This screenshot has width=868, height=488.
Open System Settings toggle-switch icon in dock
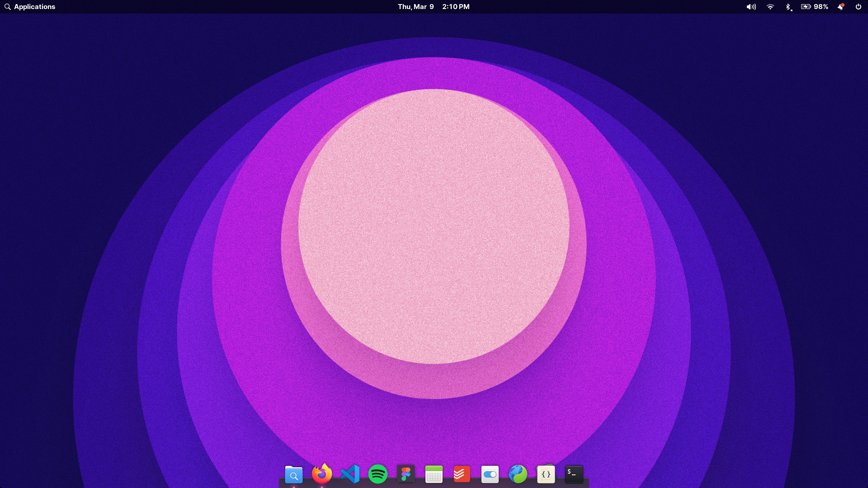tap(490, 474)
